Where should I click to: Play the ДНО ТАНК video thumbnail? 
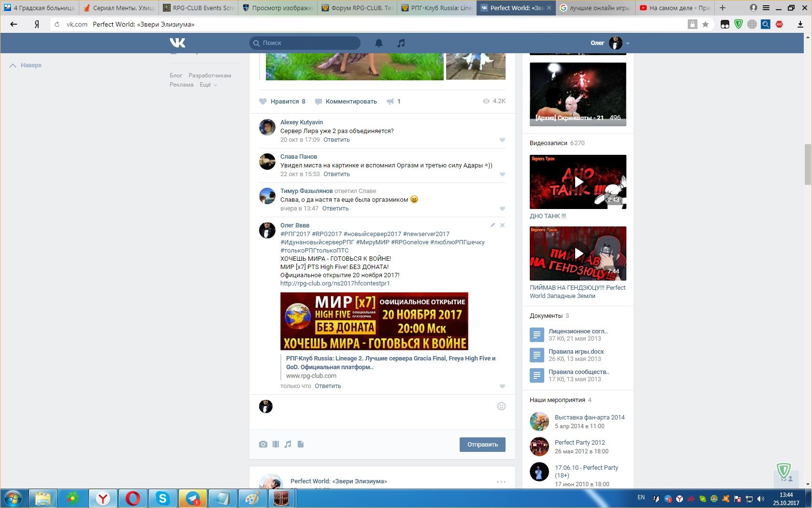[578, 182]
